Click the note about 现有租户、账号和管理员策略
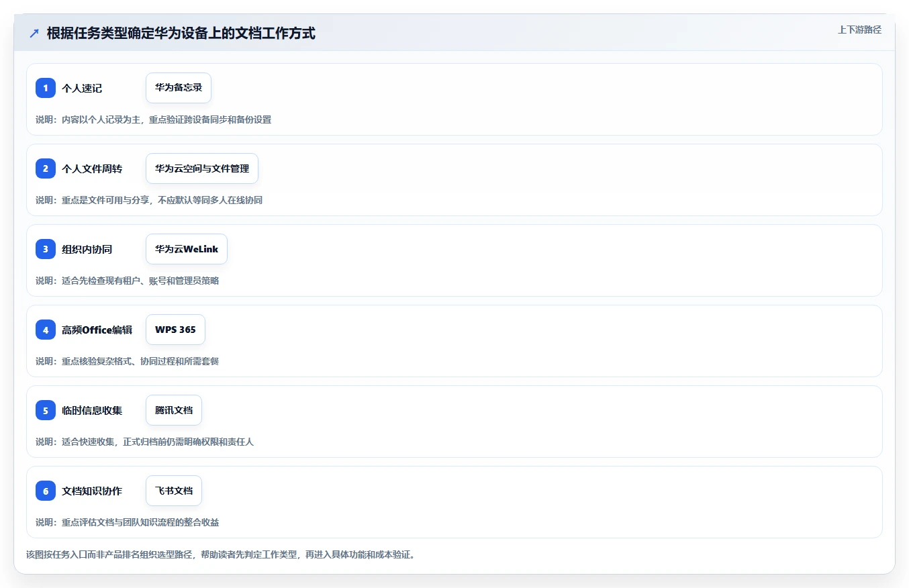 [128, 281]
